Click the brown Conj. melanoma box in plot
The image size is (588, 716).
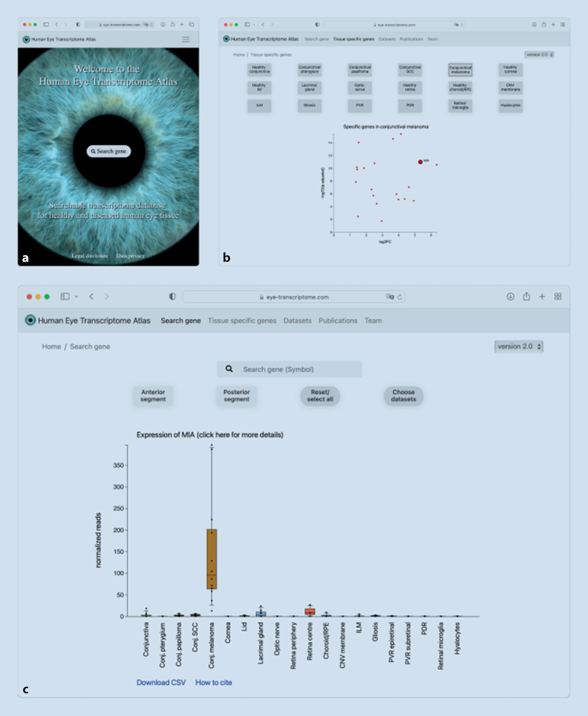pos(212,559)
